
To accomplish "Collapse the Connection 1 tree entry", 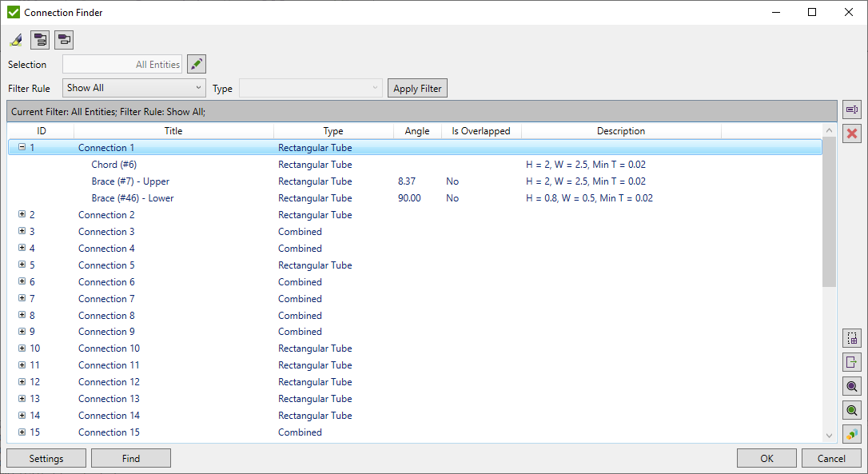I will tap(22, 147).
